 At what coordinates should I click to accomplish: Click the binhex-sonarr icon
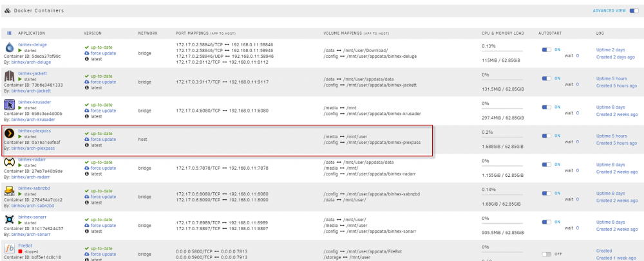(x=9, y=219)
